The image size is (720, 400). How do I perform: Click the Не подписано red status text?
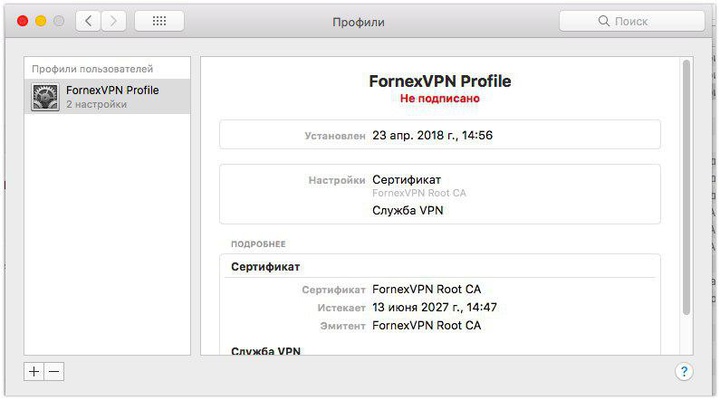(x=439, y=98)
